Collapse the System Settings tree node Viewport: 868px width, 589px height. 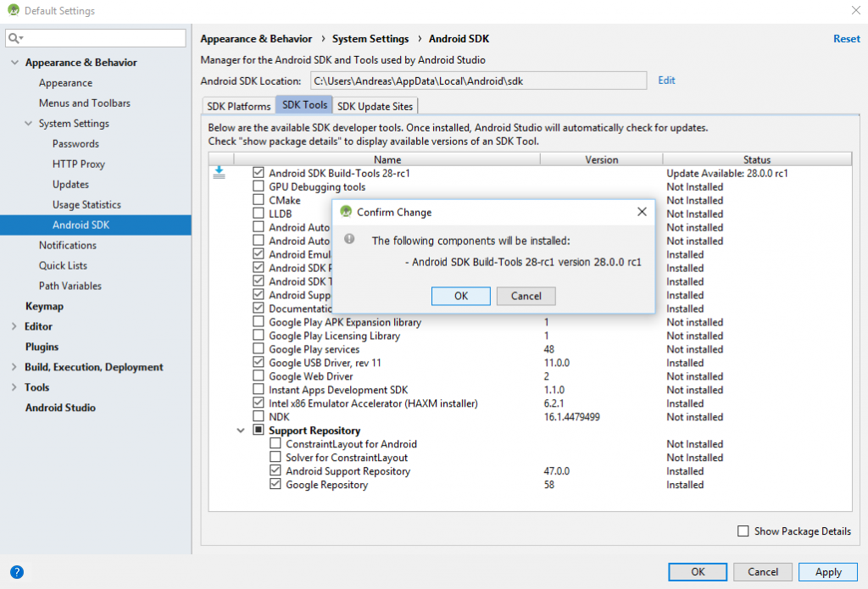click(29, 124)
